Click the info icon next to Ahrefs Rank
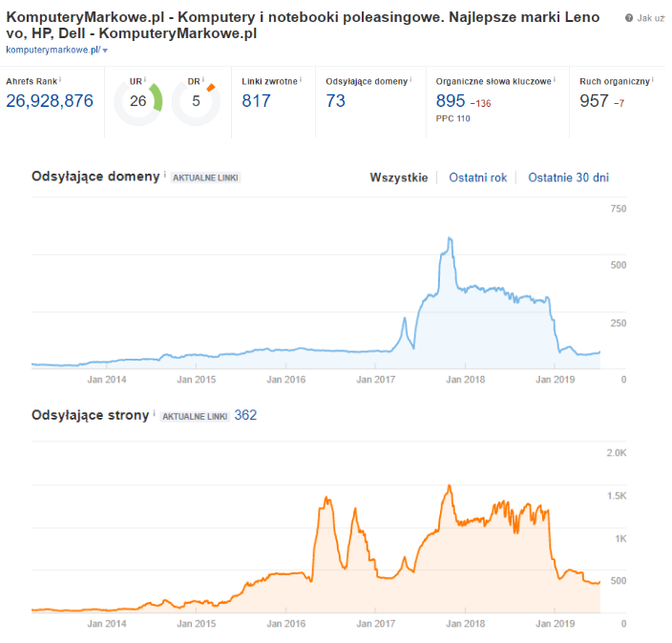Screen dimensions: 672x643 (x=60, y=80)
